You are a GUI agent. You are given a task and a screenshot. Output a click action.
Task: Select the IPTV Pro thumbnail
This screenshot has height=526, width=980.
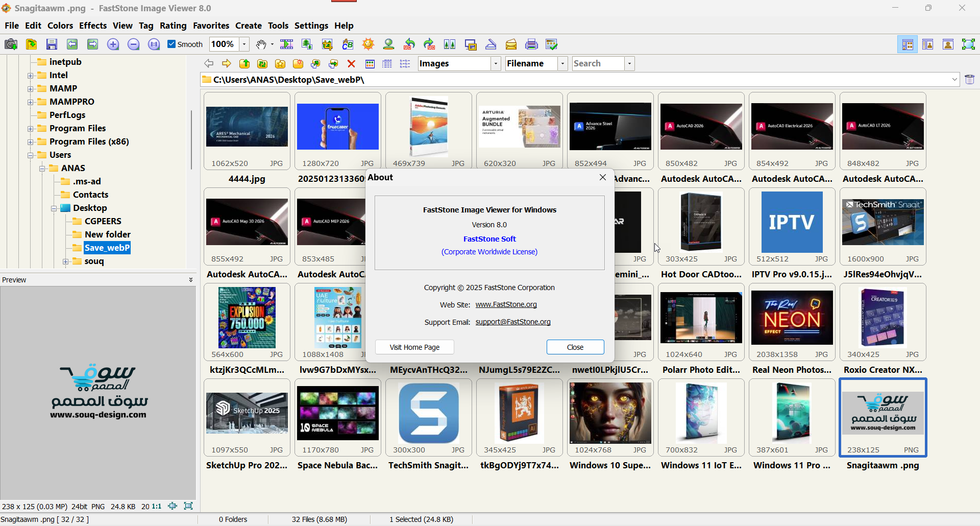(x=792, y=227)
